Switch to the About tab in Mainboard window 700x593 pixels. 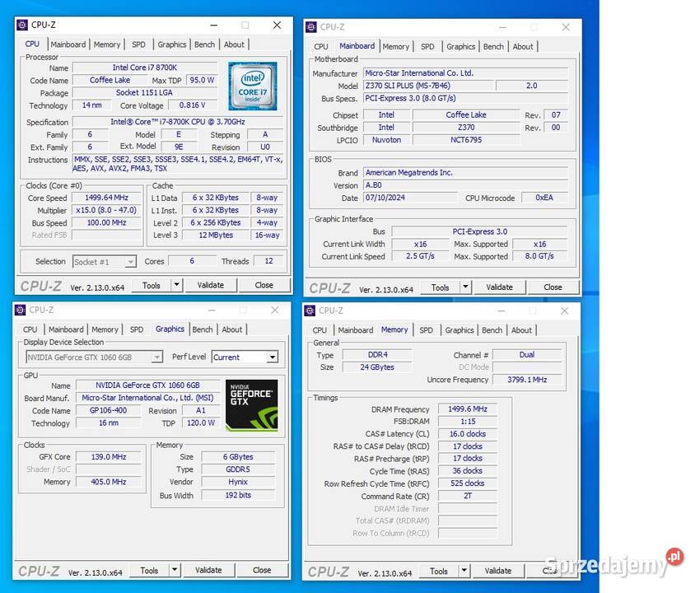pyautogui.click(x=524, y=46)
